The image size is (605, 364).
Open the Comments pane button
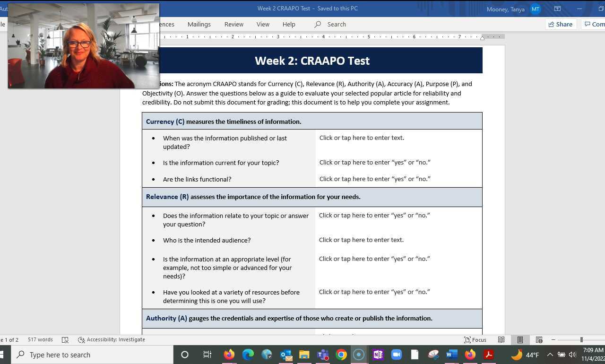click(x=593, y=24)
